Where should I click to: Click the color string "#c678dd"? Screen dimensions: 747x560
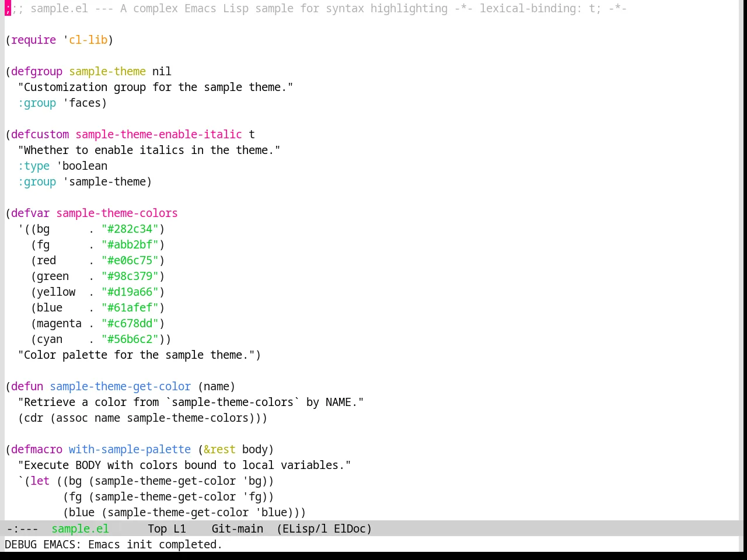point(130,323)
